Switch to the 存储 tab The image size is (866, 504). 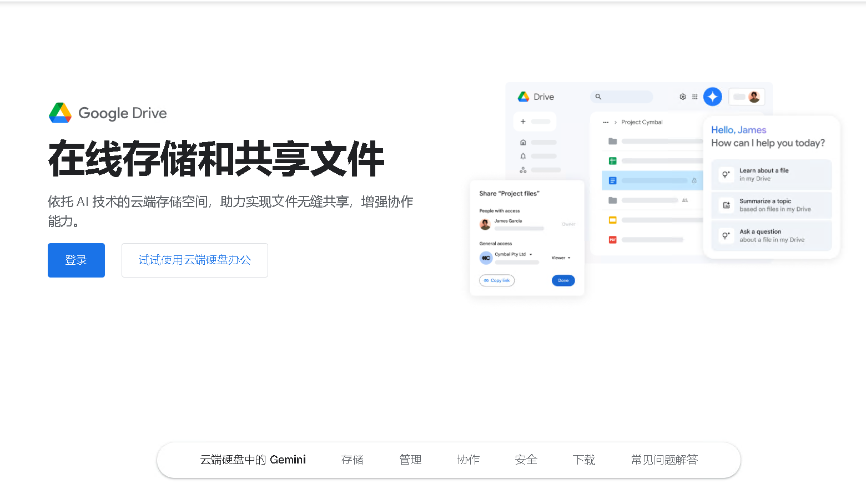coord(353,460)
